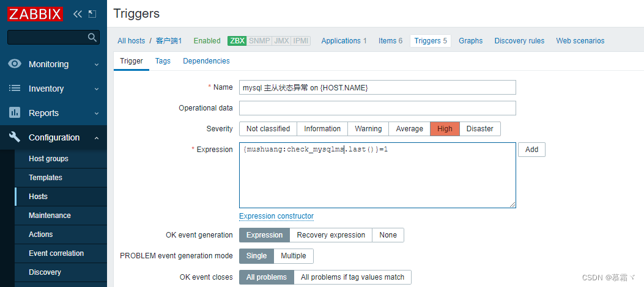Select Recovery expression for OK event generation

[331, 235]
